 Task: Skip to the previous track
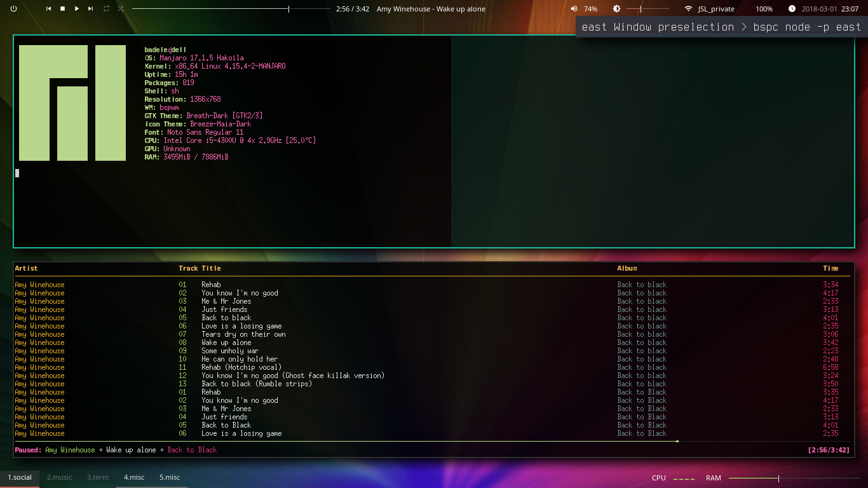point(48,9)
